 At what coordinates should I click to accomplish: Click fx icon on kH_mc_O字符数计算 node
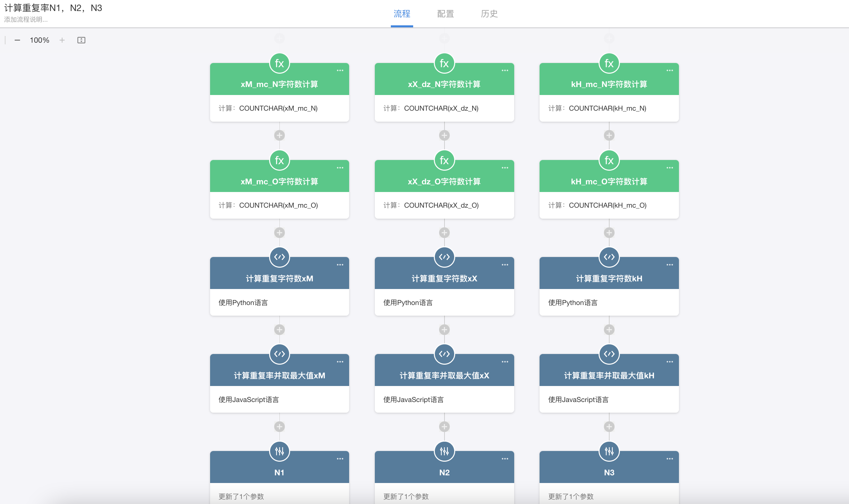[x=609, y=160]
